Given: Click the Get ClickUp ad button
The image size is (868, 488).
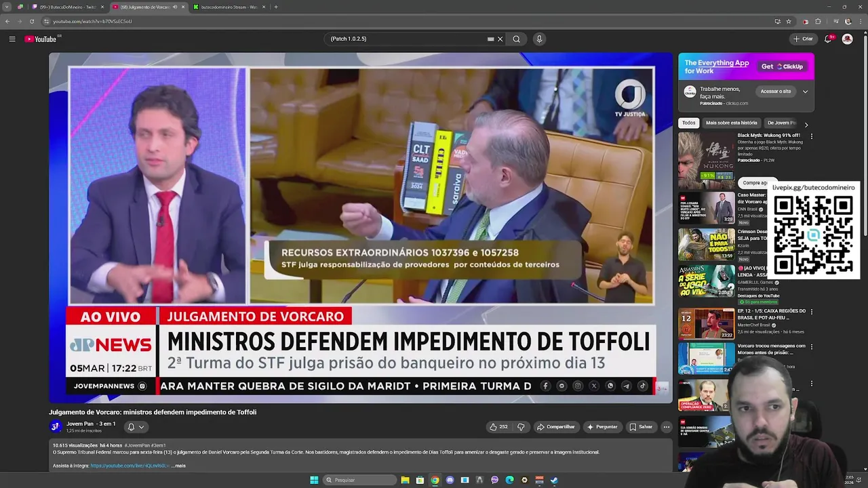Looking at the screenshot, I should coord(782,66).
